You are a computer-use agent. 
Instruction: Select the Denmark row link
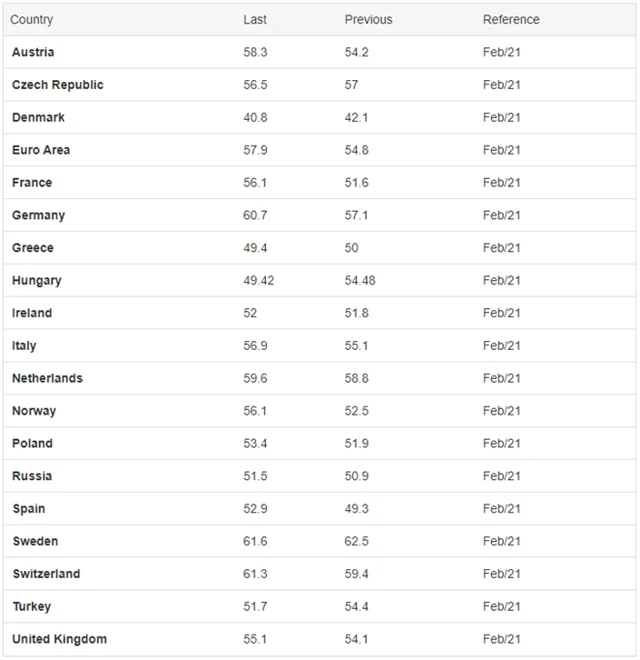tap(38, 117)
